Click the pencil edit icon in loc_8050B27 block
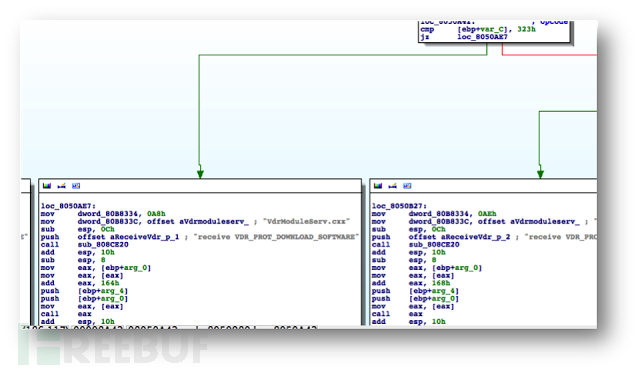 point(393,186)
